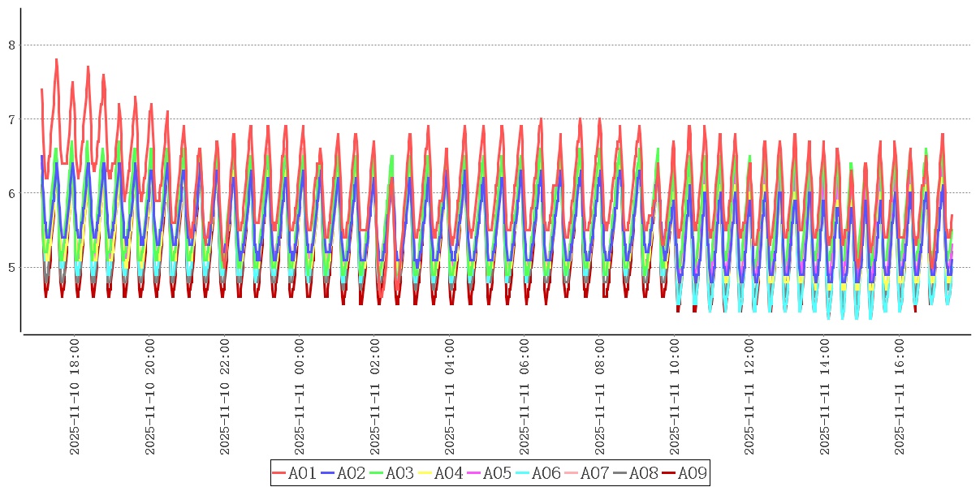Click the 2025-11-10 18:00 time axis label

[x=75, y=397]
